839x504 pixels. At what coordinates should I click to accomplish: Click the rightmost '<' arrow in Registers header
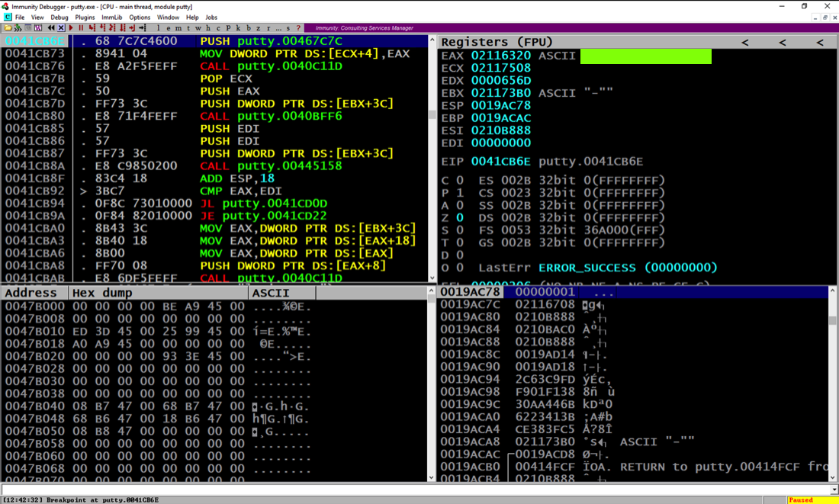(820, 42)
